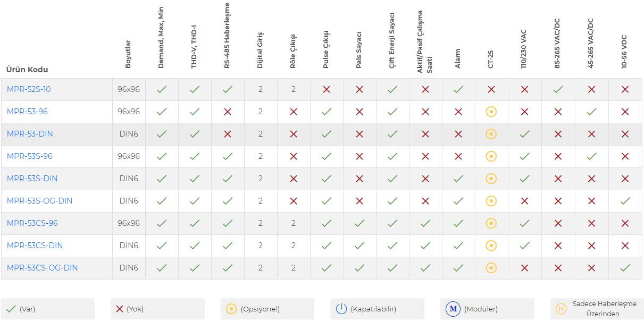The image size is (644, 321).
Task: Click the CT-25 optional icon for MPR-53CS-DIN
Action: 491,246
